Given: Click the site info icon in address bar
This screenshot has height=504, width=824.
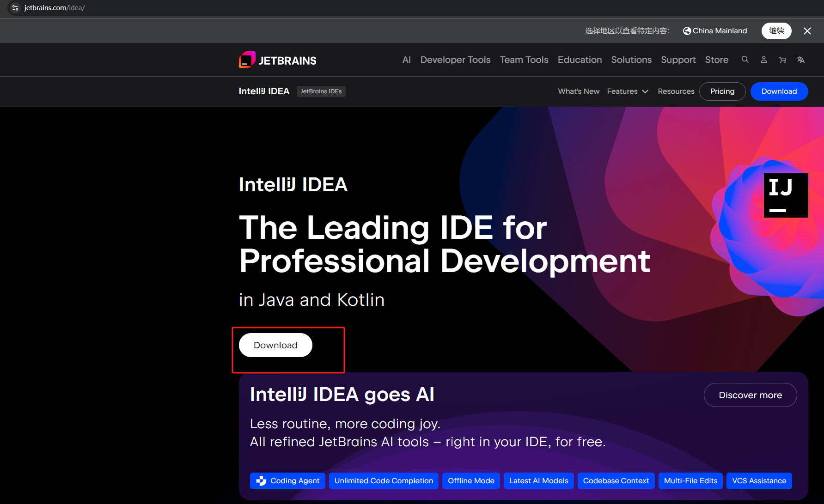Looking at the screenshot, I should (x=15, y=8).
